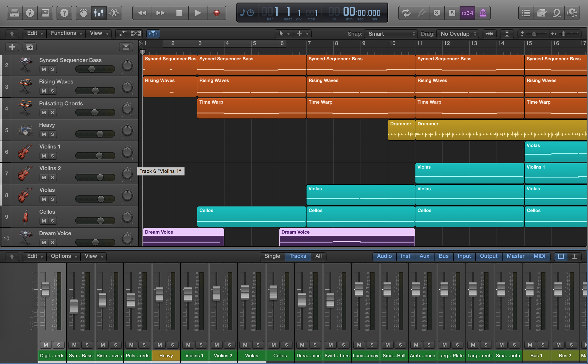Toggle the Mixer button in toolbar
This screenshot has width=588, height=364.
pyautogui.click(x=99, y=13)
